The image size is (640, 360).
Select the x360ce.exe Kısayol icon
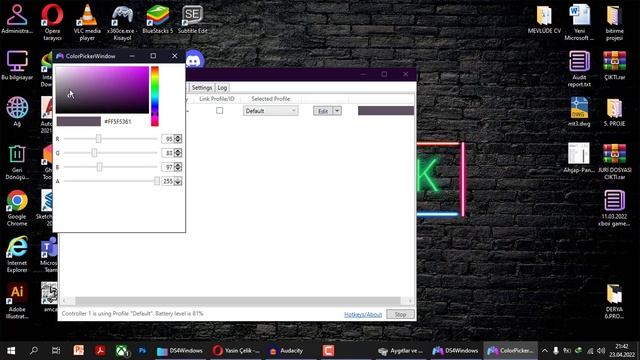point(122,21)
